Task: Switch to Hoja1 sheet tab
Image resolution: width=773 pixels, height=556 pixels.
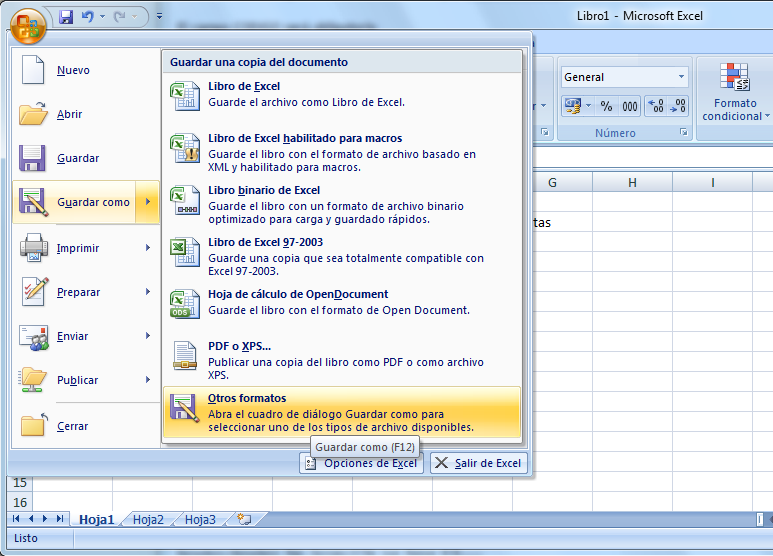Action: [x=97, y=520]
